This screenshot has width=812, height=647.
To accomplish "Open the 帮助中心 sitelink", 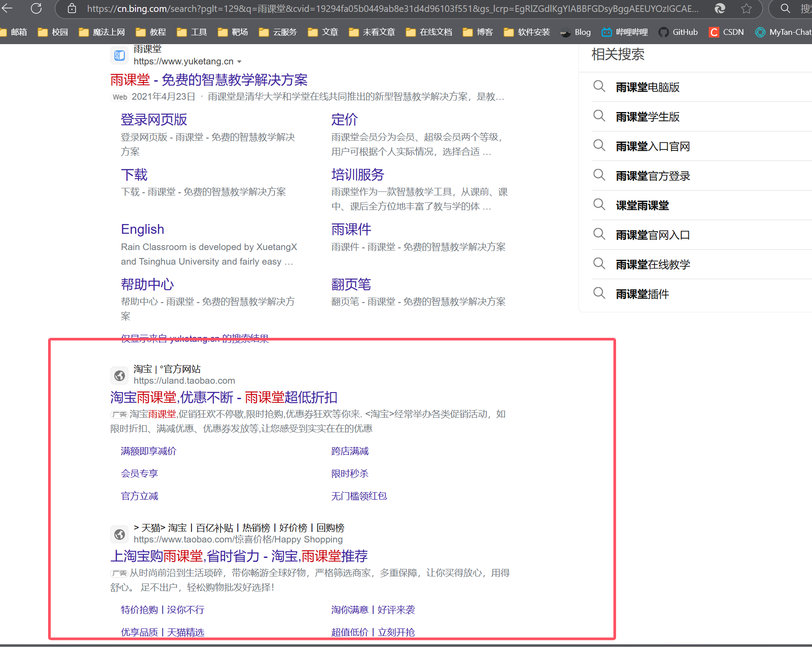I will (x=147, y=284).
